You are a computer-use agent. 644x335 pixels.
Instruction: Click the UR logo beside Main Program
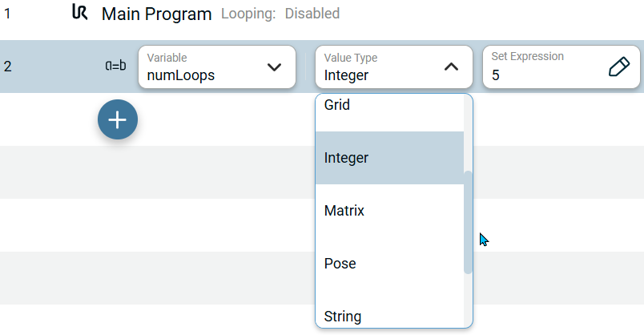click(79, 13)
